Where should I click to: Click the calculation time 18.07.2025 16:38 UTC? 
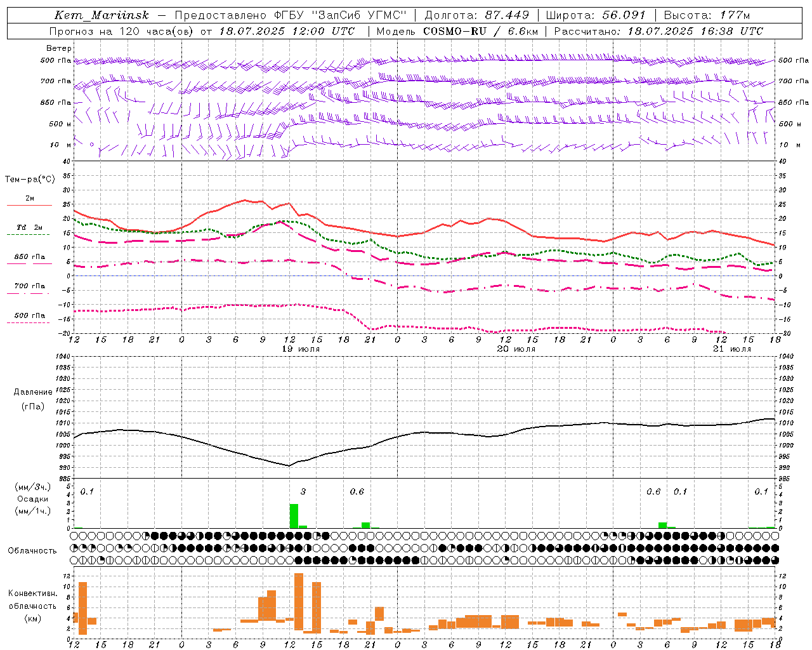695,31
